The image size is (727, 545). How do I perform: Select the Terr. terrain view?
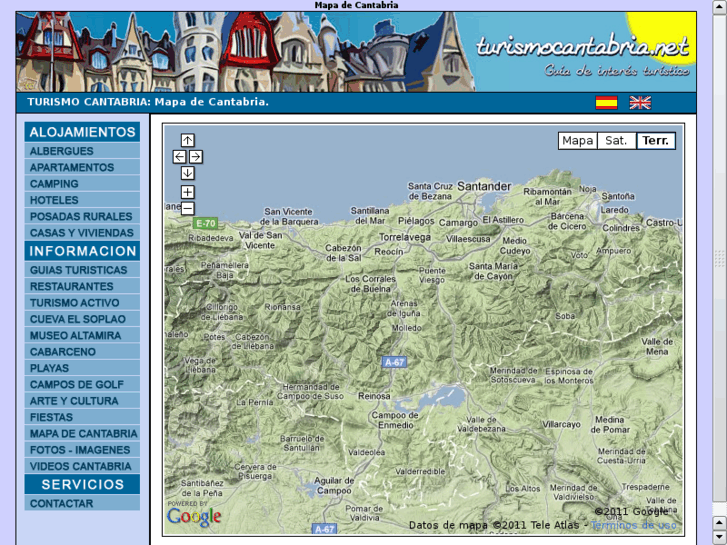pos(656,141)
